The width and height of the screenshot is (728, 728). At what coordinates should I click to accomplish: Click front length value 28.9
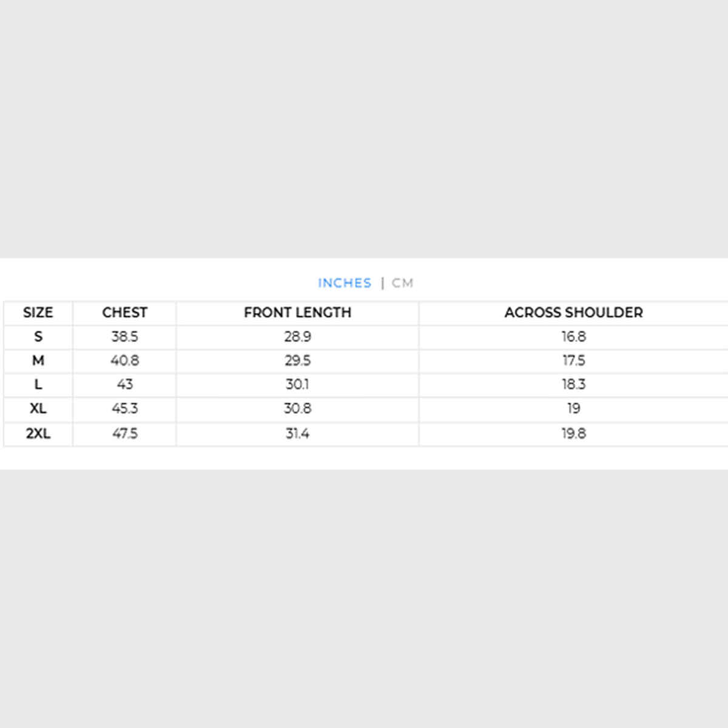click(x=297, y=337)
